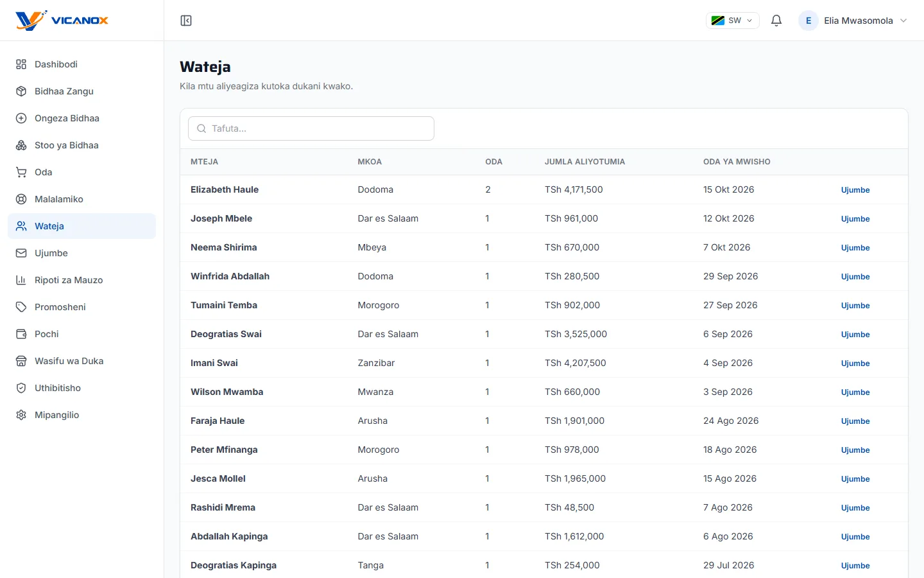Click the Tanga region cell
The width and height of the screenshot is (924, 578).
click(370, 565)
